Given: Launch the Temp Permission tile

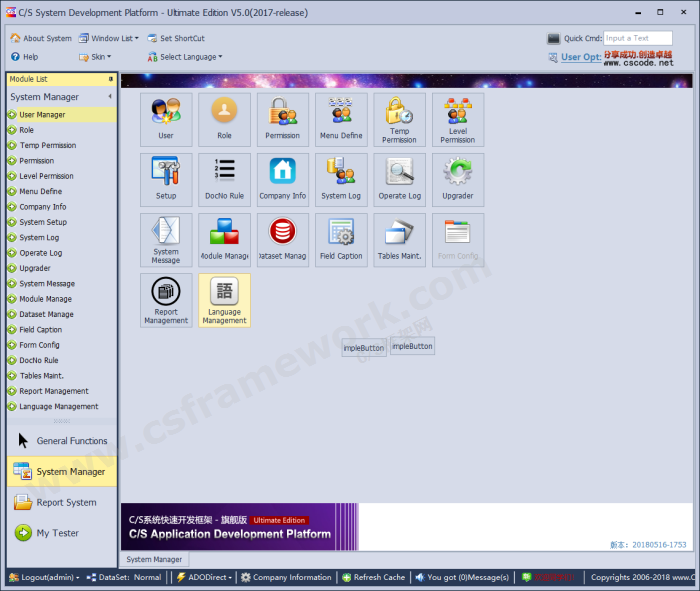Looking at the screenshot, I should (x=399, y=119).
